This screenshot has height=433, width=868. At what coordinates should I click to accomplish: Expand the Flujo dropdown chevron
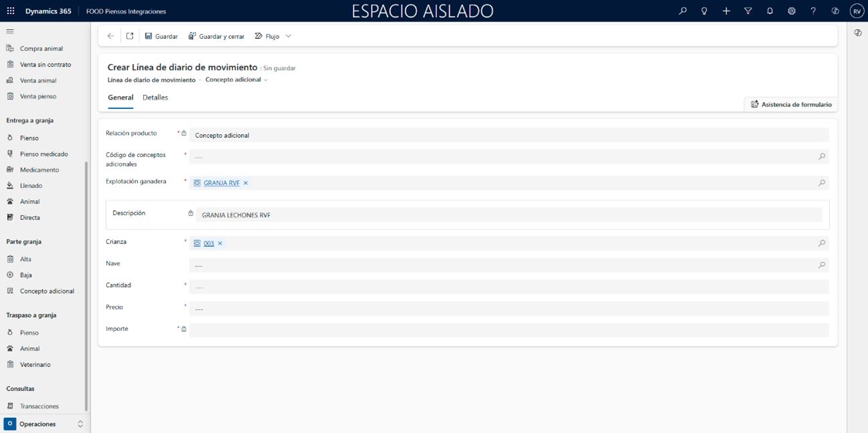pos(289,36)
